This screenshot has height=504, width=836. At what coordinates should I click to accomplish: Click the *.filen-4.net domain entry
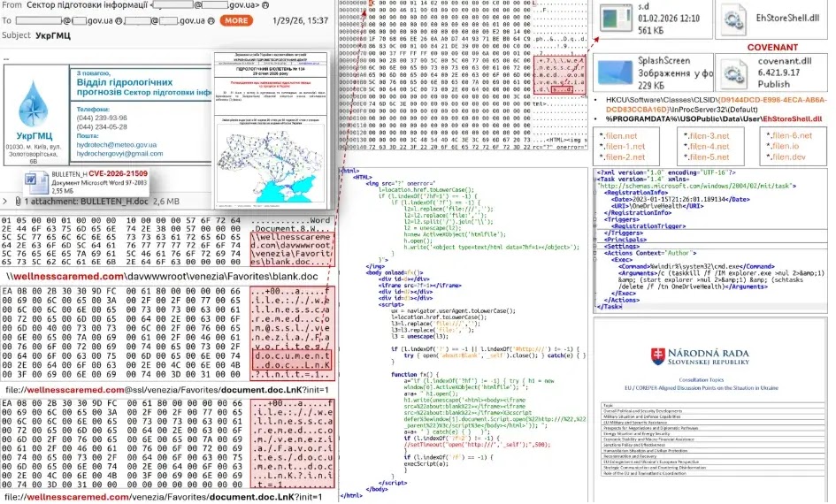[x=707, y=147]
